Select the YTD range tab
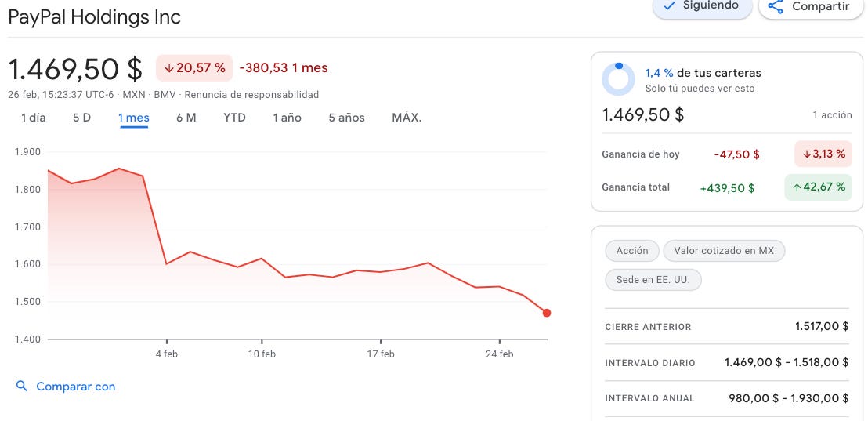 [x=234, y=118]
